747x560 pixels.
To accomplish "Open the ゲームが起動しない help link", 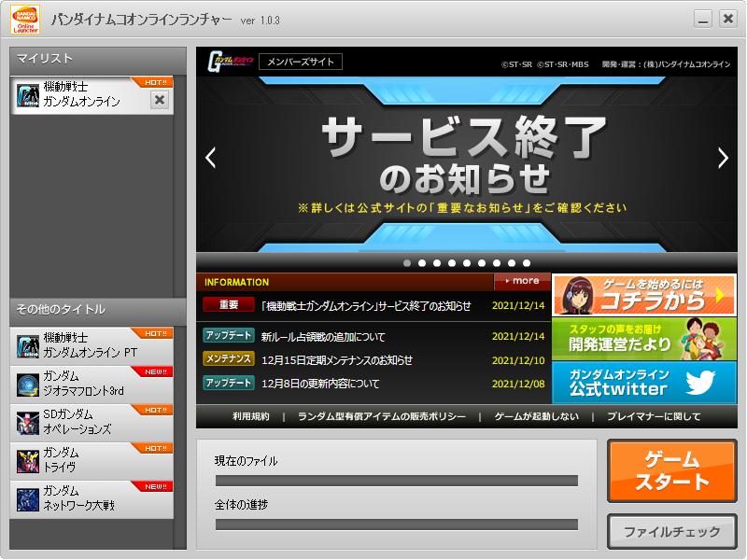I will (536, 416).
